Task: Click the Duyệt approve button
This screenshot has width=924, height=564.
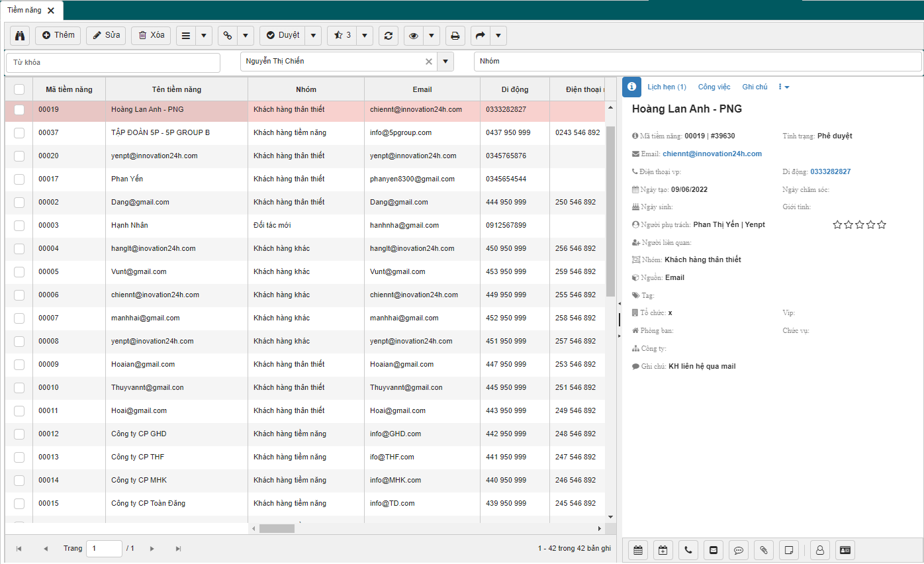Action: point(283,36)
